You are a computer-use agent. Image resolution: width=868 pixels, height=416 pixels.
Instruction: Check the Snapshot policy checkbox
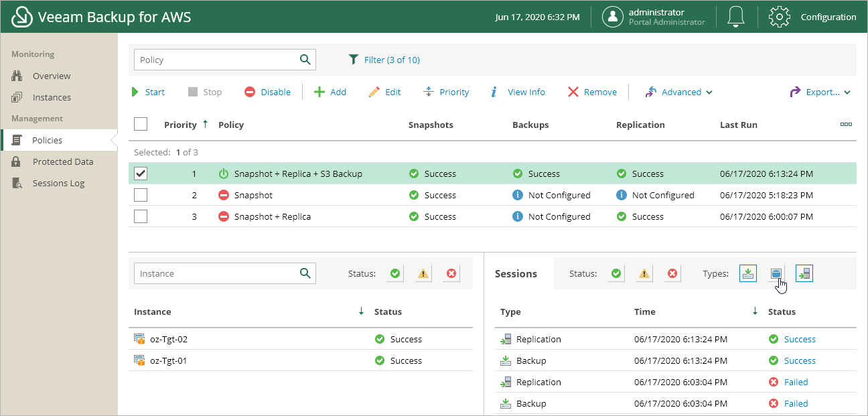click(x=141, y=195)
